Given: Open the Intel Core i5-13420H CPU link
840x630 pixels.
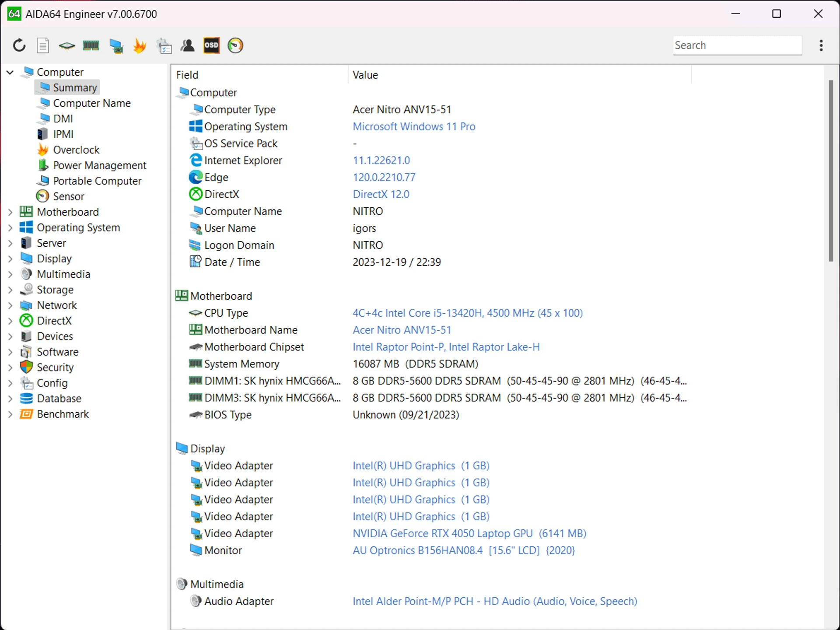Looking at the screenshot, I should (x=467, y=313).
